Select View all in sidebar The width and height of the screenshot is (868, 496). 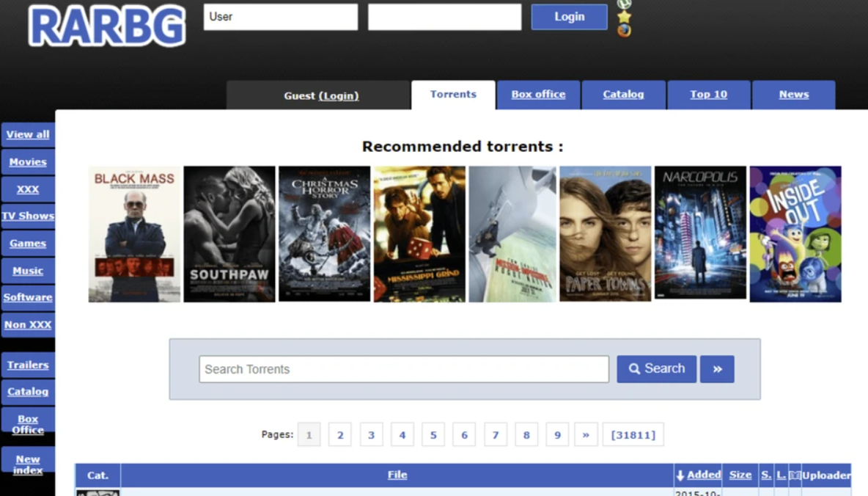pos(28,135)
